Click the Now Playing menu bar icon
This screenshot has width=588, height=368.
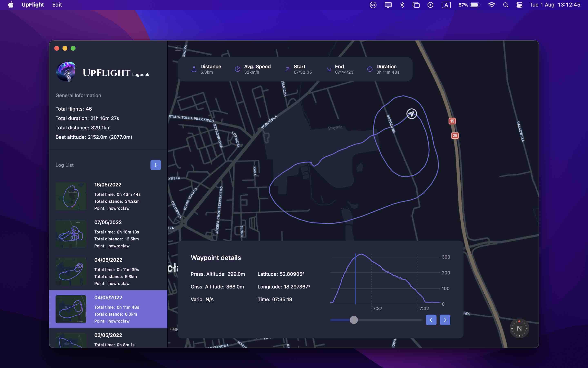430,5
